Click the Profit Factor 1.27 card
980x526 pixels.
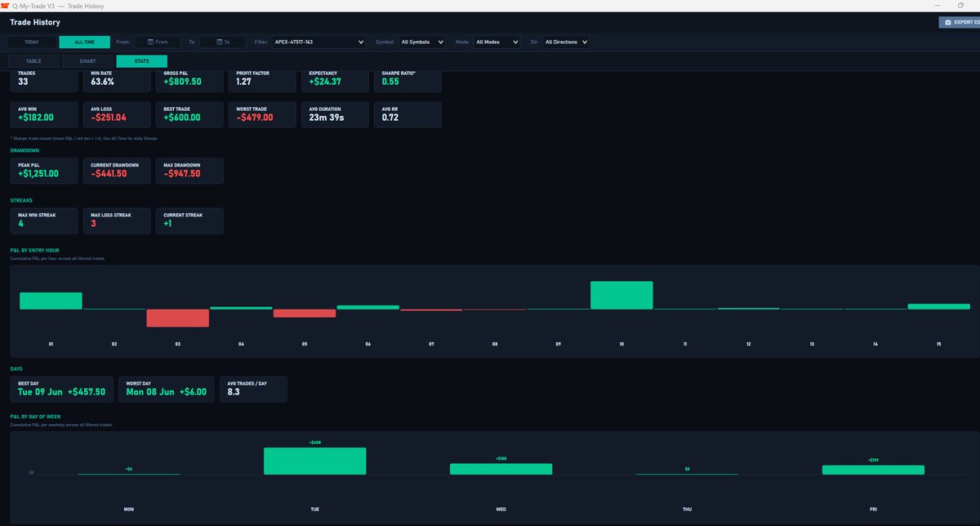[x=262, y=80]
